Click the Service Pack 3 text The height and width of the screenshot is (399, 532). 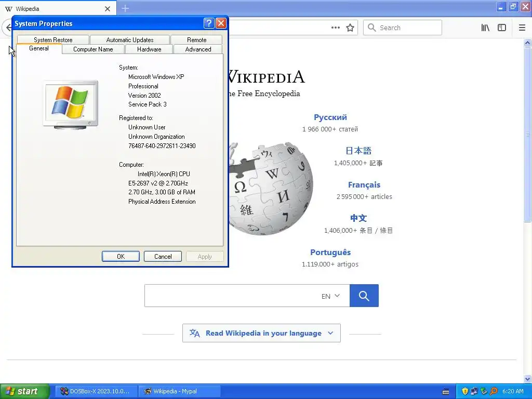(x=147, y=104)
